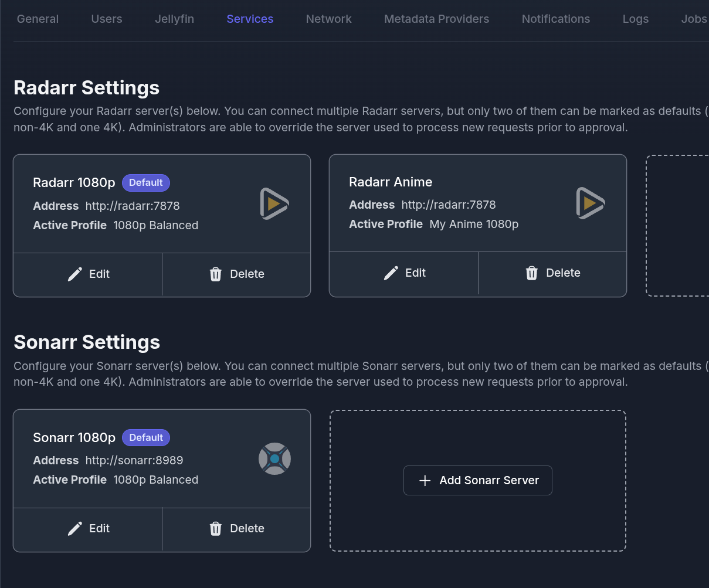Viewport: 709px width, 588px height.
Task: Click the Sonarr logo on Sonarr 1080p card
Action: click(274, 459)
